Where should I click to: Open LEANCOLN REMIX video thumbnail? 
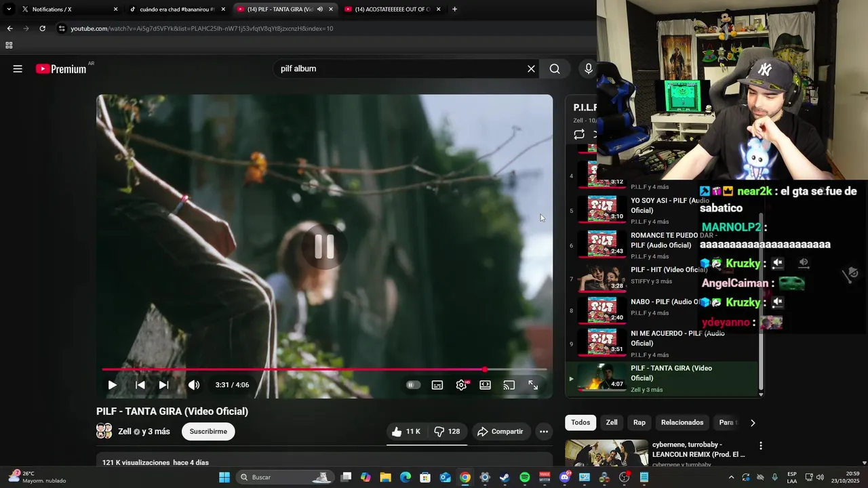(606, 453)
